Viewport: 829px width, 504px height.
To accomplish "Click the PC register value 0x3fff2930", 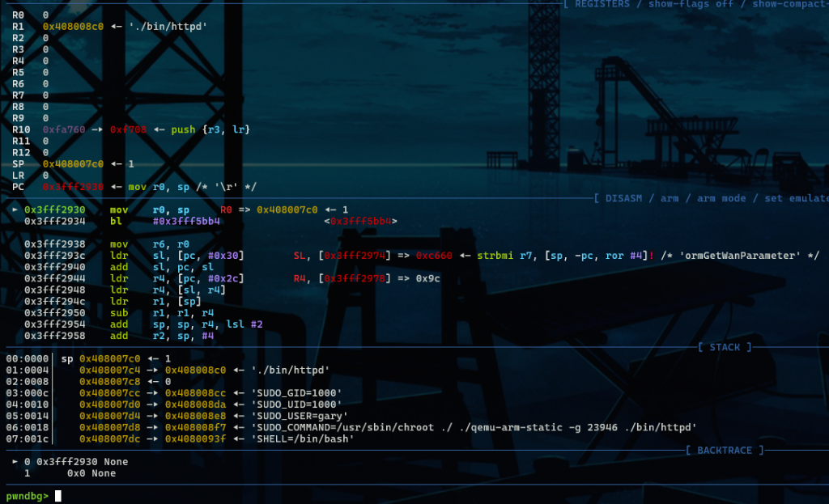I will click(73, 187).
